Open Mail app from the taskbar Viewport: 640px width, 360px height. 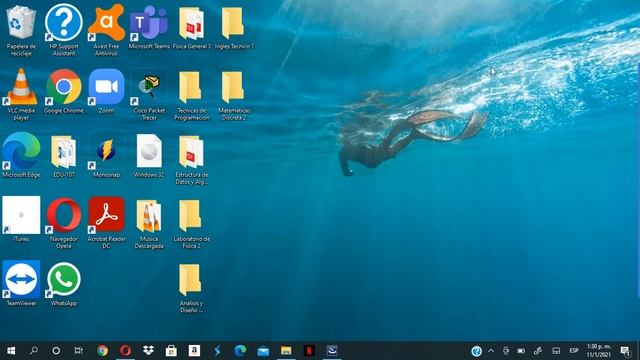[263, 351]
